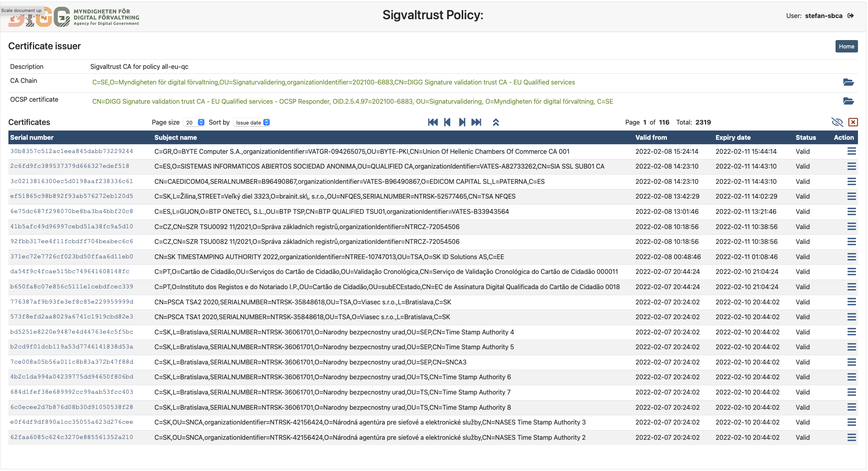Open action menu for NASES Time Stamp Authority 2
Screen dimensions: 868x471
(852, 437)
